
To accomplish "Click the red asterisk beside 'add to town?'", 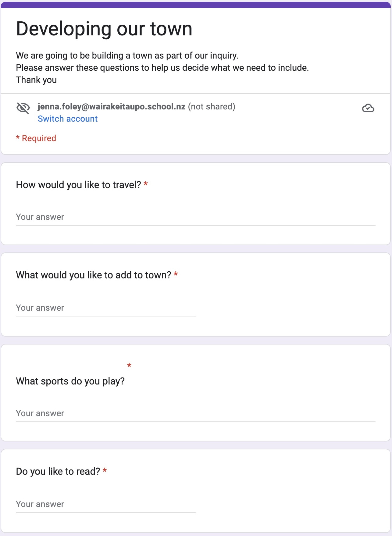I will (x=176, y=274).
